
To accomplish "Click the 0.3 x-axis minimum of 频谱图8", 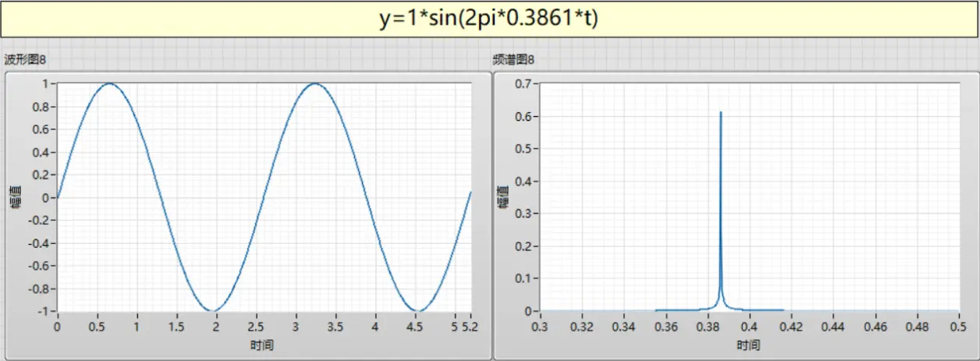I will 541,326.
